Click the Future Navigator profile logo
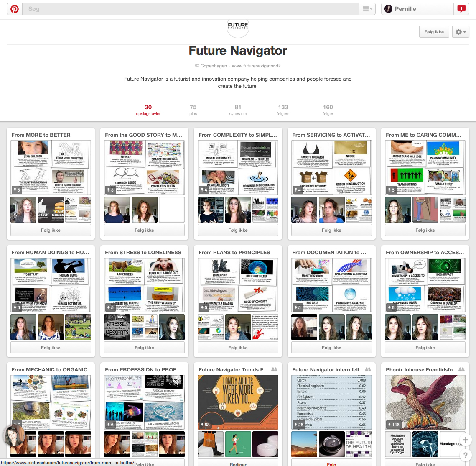 [x=238, y=26]
